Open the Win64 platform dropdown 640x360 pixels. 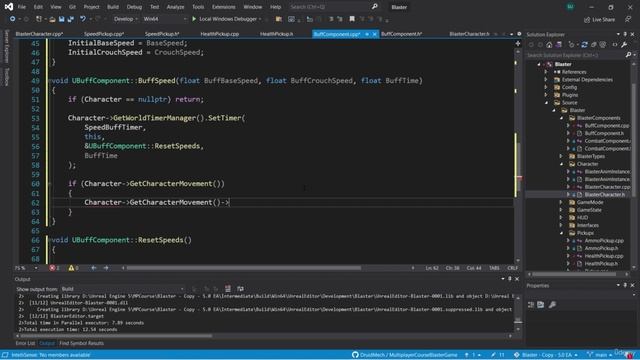coord(165,19)
